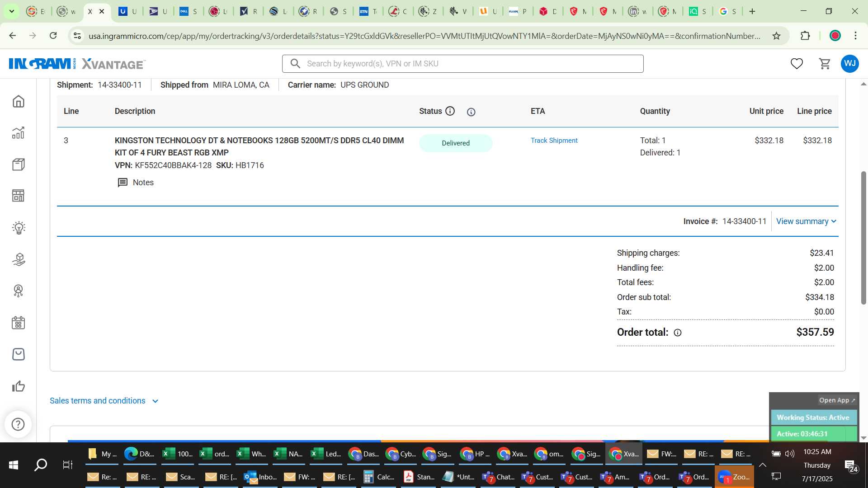Select invoice number 14-33400-11
Image resolution: width=868 pixels, height=488 pixels.
click(744, 221)
